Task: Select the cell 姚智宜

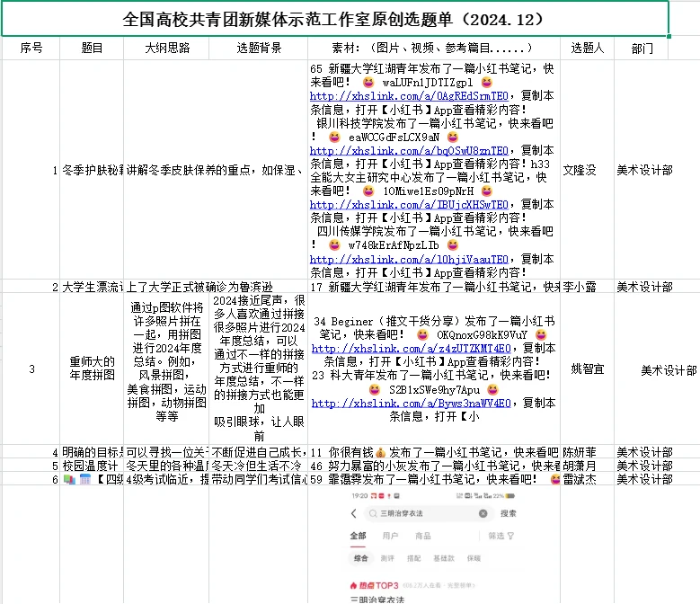Action: click(x=587, y=369)
